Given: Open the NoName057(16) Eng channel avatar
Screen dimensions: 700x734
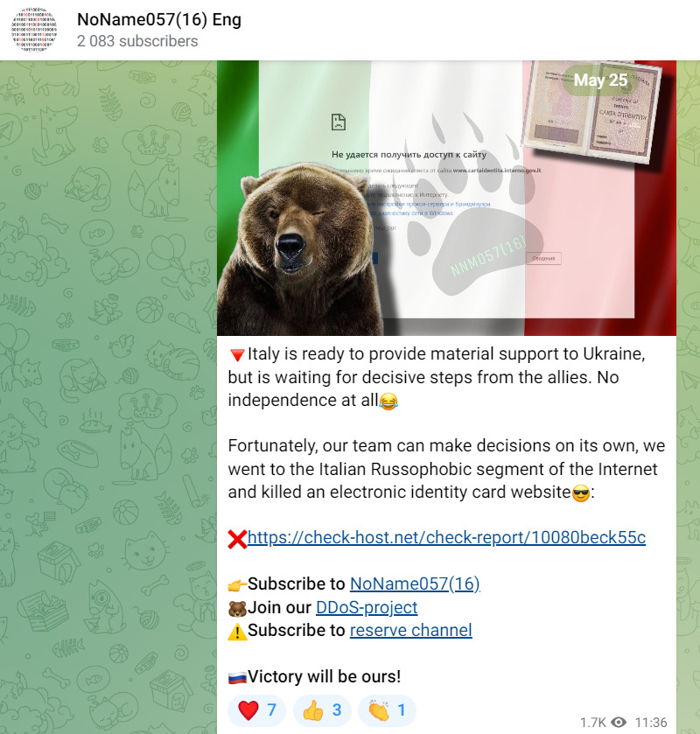Looking at the screenshot, I should pyautogui.click(x=34, y=30).
